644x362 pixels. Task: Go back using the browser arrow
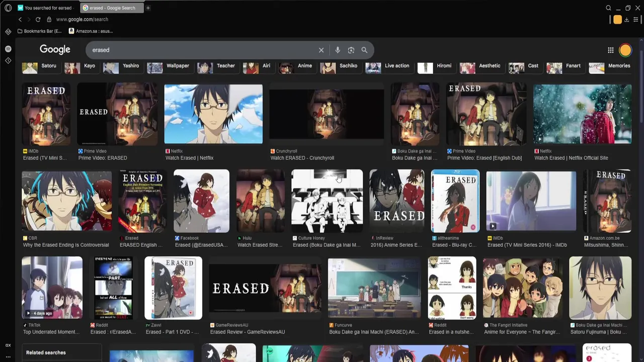[x=20, y=19]
